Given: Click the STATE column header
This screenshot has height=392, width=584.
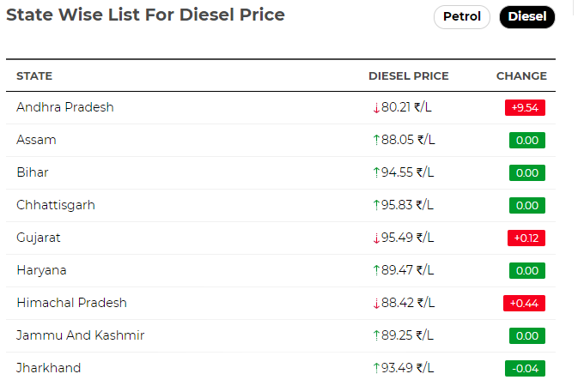Looking at the screenshot, I should click(x=34, y=75).
